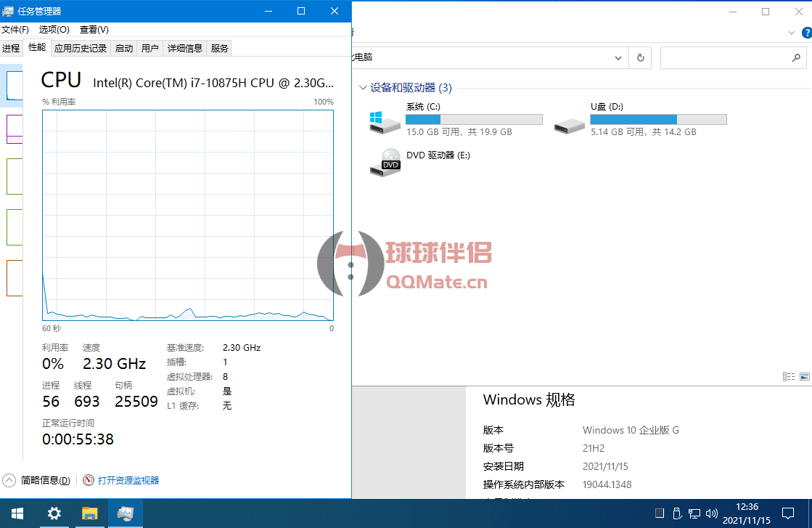
Task: Click the refresh button beside address bar
Action: 640,58
